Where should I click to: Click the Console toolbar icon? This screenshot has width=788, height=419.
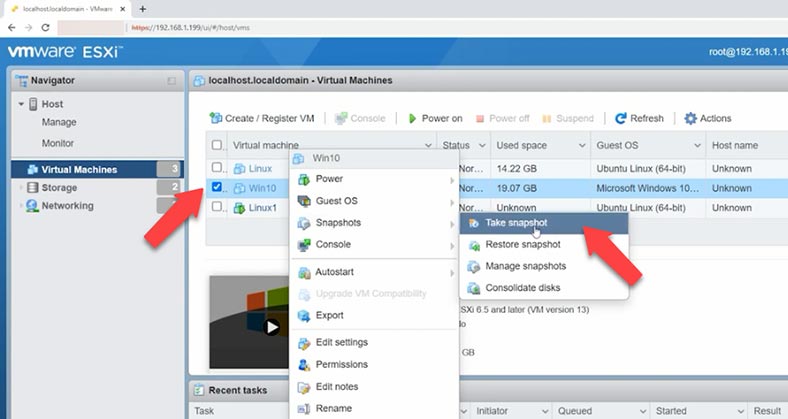[341, 118]
